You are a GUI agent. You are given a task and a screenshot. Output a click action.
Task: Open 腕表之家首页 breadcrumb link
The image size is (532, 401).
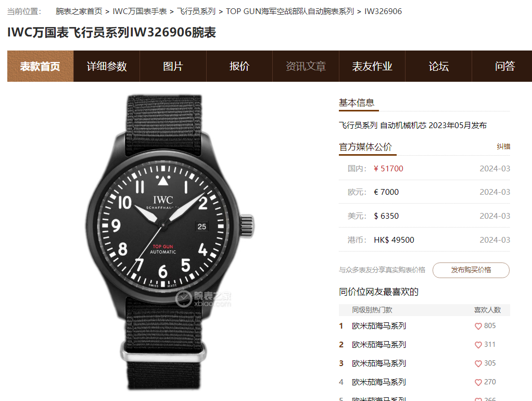tap(79, 11)
